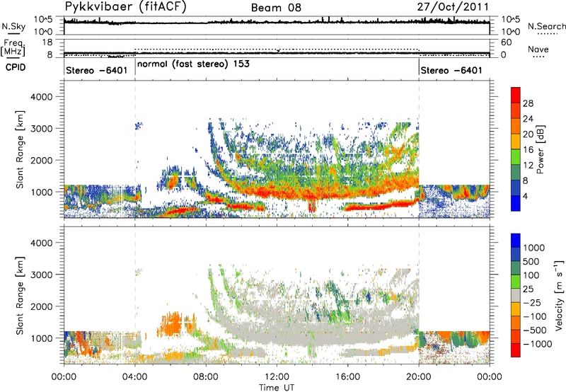
Task: Click '4000' on the power panel range axis
Action: [41, 97]
